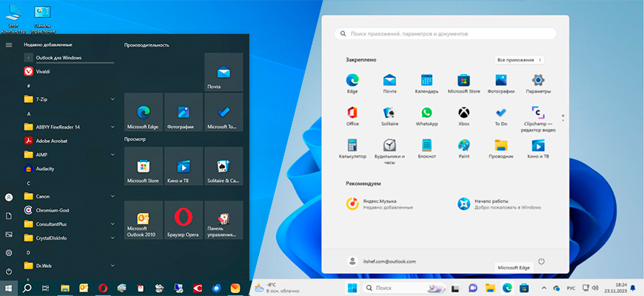Open the Microsoft Edge tile in Windows 10 Start
This screenshot has width=644, height=296.
tap(143, 112)
